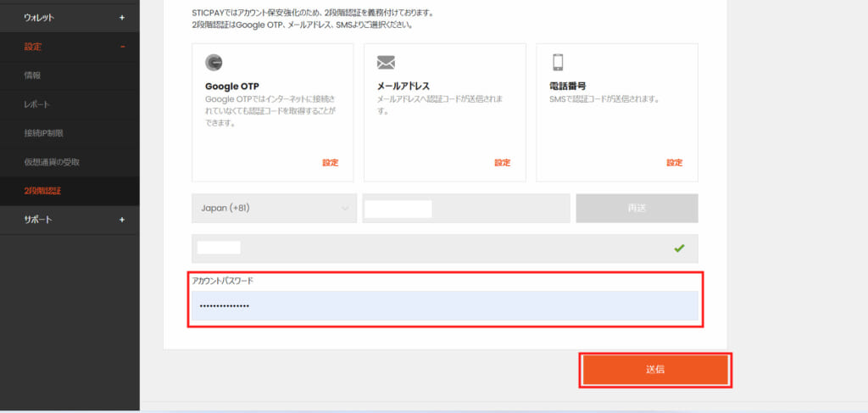Click the 再送 resend button

[637, 208]
